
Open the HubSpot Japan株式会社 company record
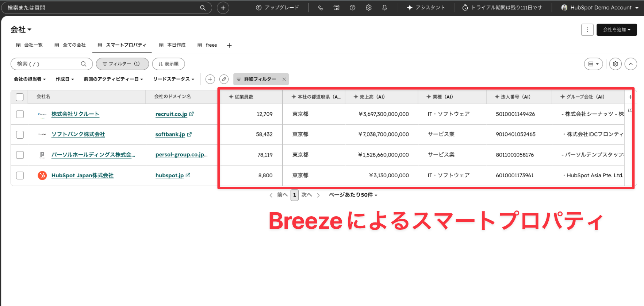coord(83,175)
